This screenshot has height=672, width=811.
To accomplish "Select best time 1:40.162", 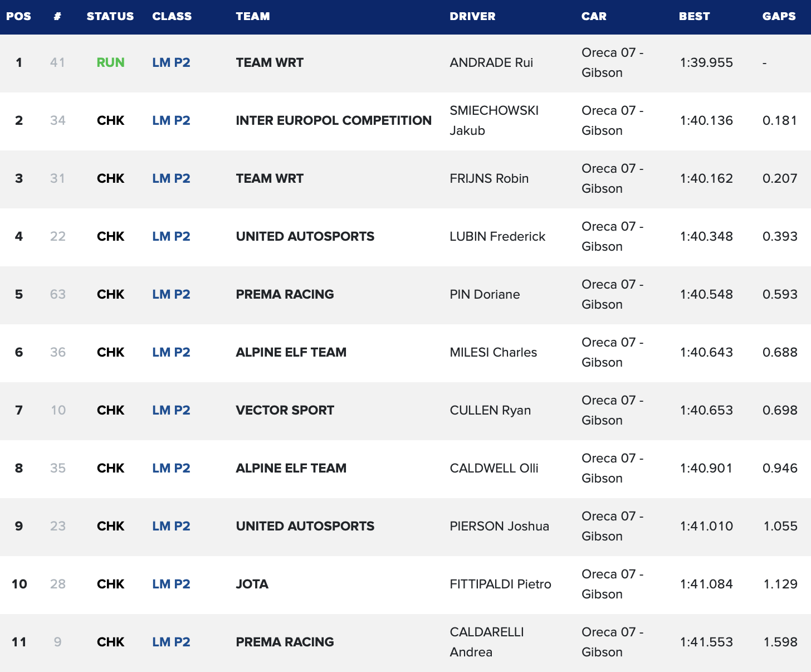I will (706, 178).
